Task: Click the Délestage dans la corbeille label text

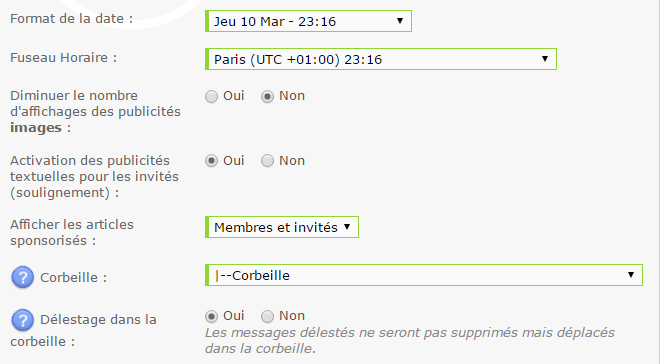Action: (x=83, y=330)
